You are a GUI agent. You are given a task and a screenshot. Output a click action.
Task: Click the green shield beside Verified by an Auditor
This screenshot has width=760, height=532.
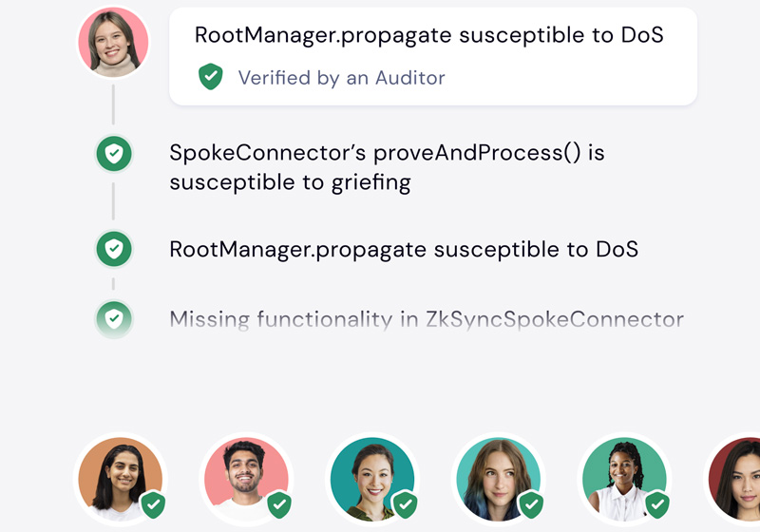(x=210, y=77)
